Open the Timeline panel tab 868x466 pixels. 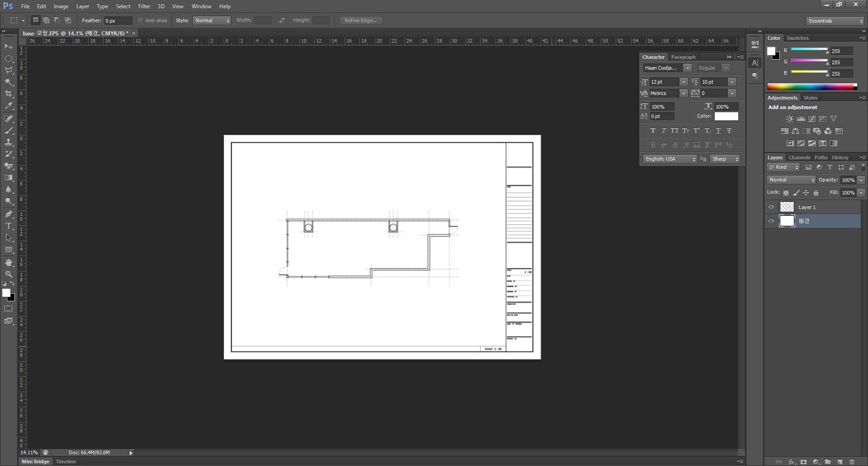66,461
